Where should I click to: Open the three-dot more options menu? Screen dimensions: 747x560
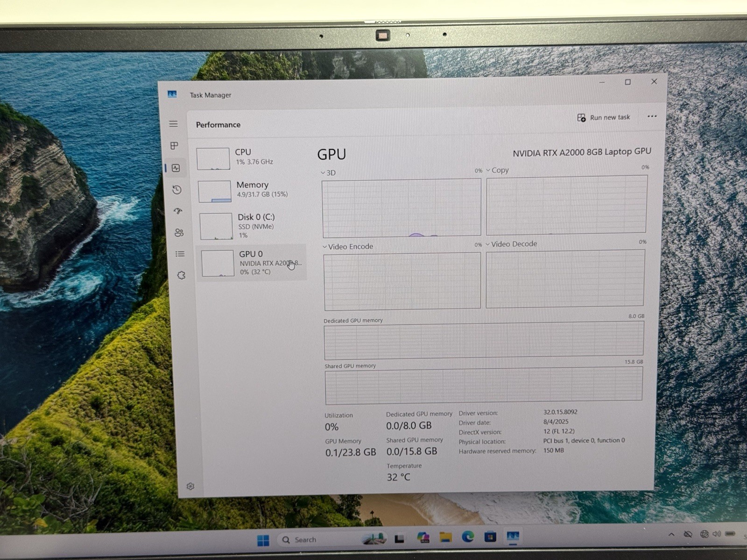coord(652,116)
